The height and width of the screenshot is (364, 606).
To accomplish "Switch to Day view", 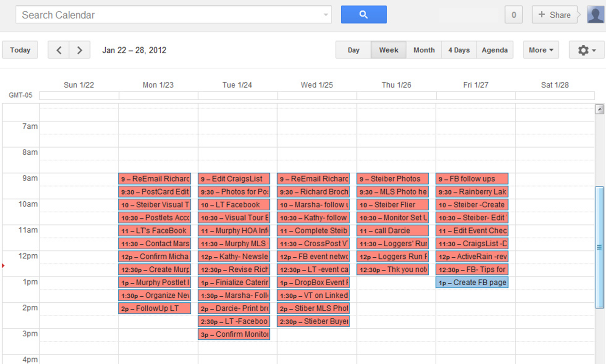I will click(353, 50).
